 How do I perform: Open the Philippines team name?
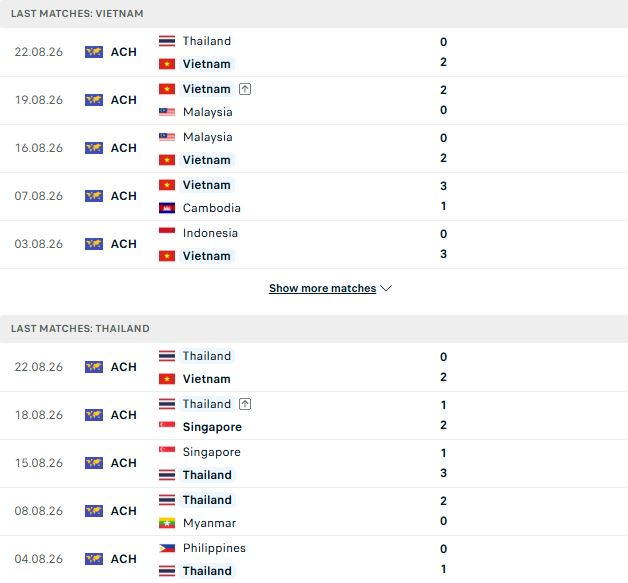point(214,548)
